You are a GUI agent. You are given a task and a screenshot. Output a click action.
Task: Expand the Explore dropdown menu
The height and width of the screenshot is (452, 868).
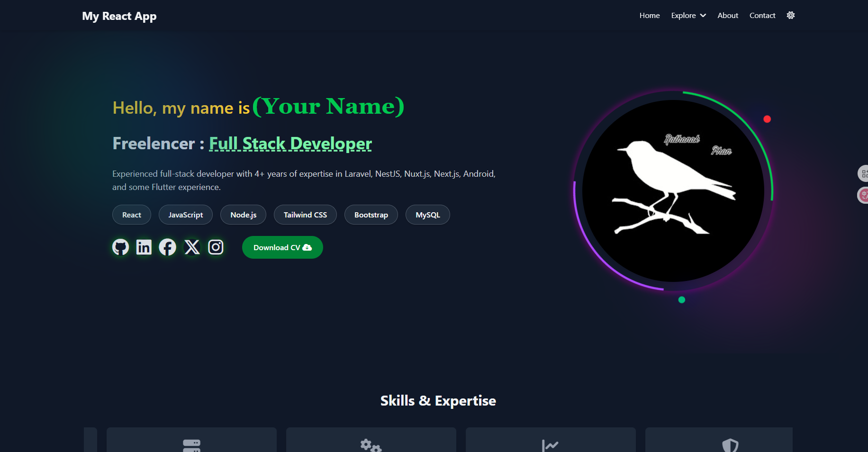tap(688, 15)
